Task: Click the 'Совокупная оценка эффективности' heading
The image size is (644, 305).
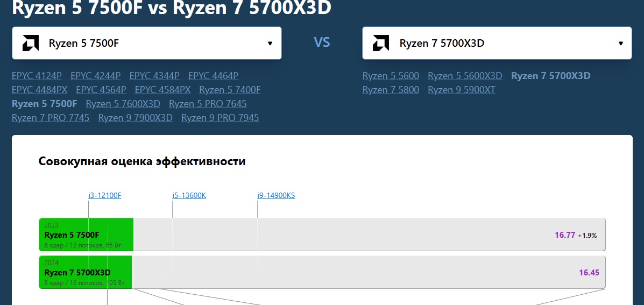Action: coord(142,161)
